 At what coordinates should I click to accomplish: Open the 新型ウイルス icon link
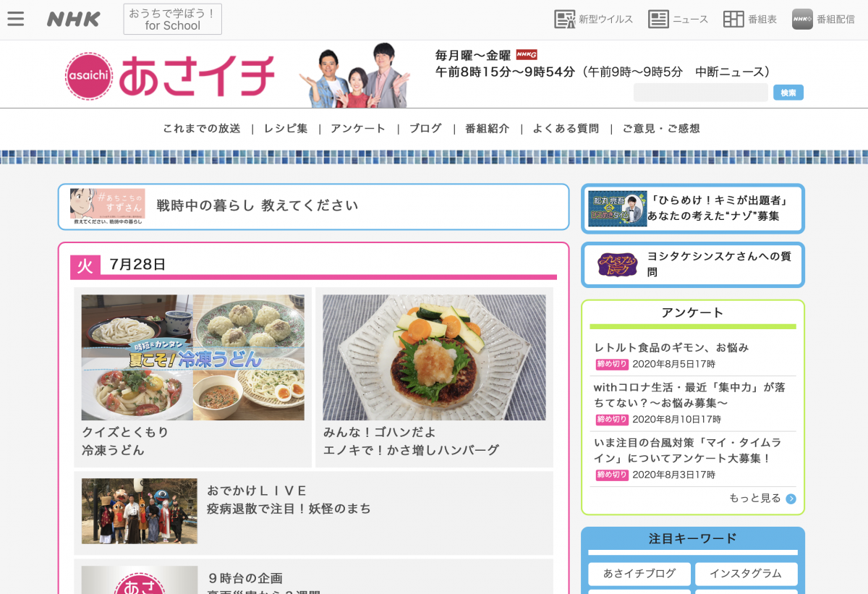pyautogui.click(x=565, y=20)
